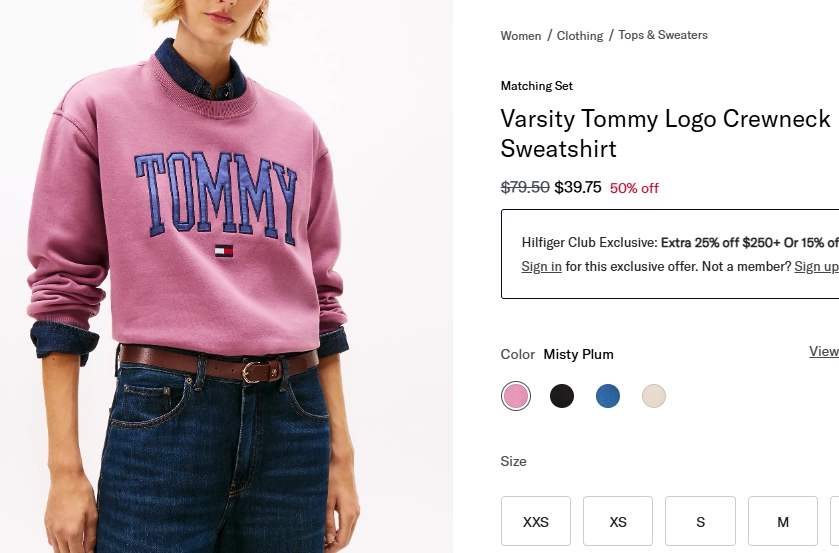Pick size S
The width and height of the screenshot is (839, 553).
[x=700, y=521]
